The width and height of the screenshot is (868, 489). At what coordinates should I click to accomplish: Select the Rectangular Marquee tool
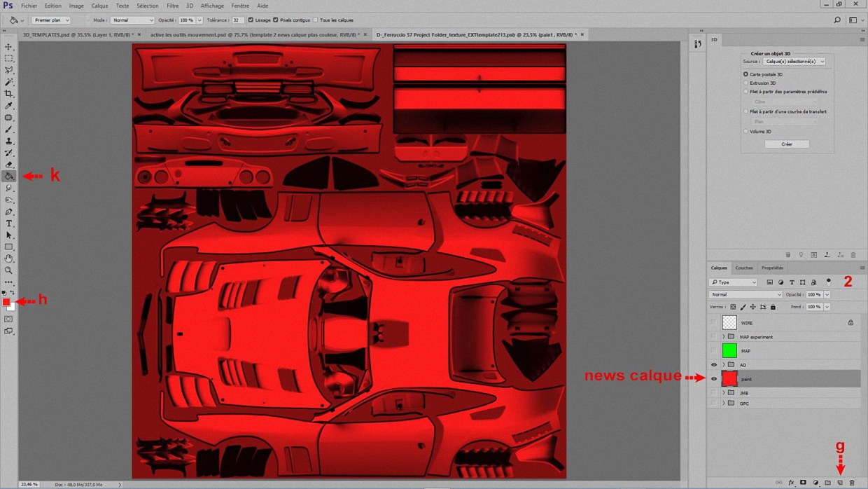click(x=9, y=59)
